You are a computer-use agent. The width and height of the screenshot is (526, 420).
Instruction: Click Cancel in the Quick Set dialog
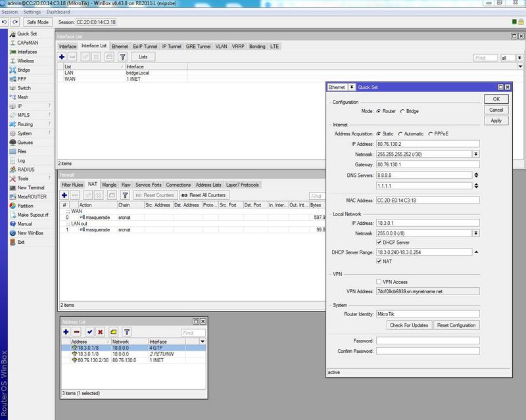(496, 110)
